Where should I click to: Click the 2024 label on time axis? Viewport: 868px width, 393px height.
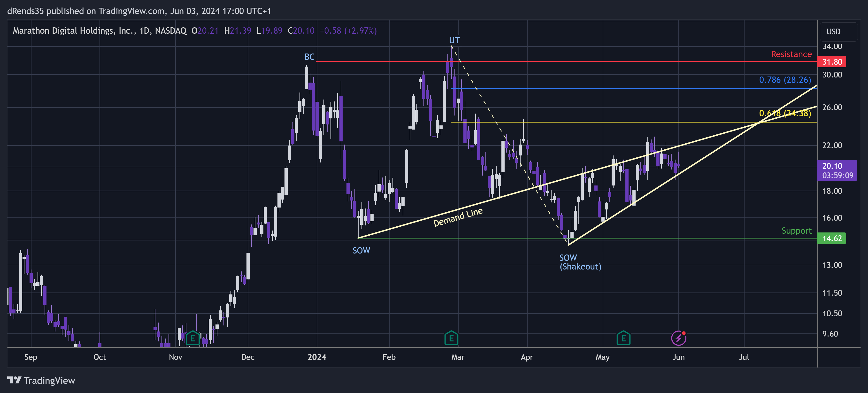pos(317,357)
